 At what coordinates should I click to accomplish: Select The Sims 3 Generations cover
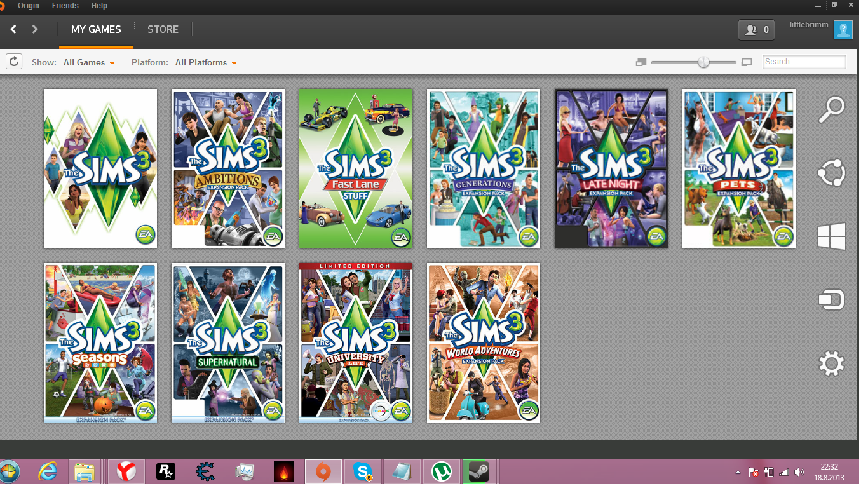point(484,168)
